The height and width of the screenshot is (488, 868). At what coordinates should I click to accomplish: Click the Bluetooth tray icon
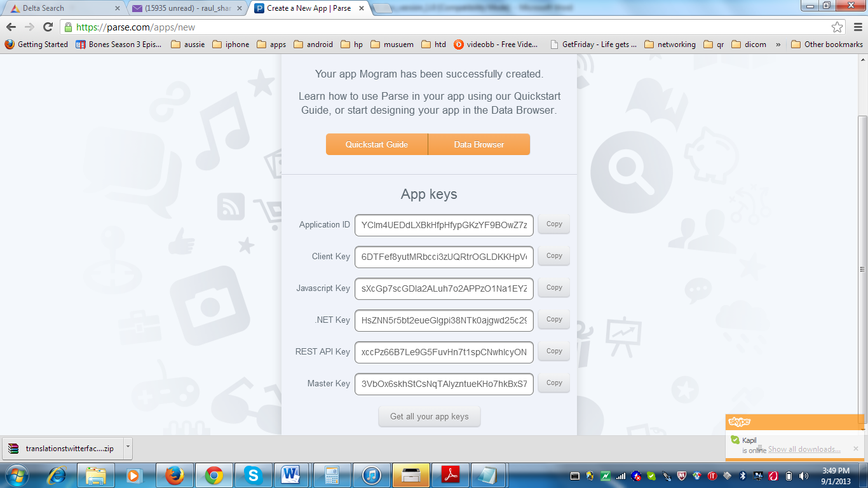pyautogui.click(x=743, y=475)
